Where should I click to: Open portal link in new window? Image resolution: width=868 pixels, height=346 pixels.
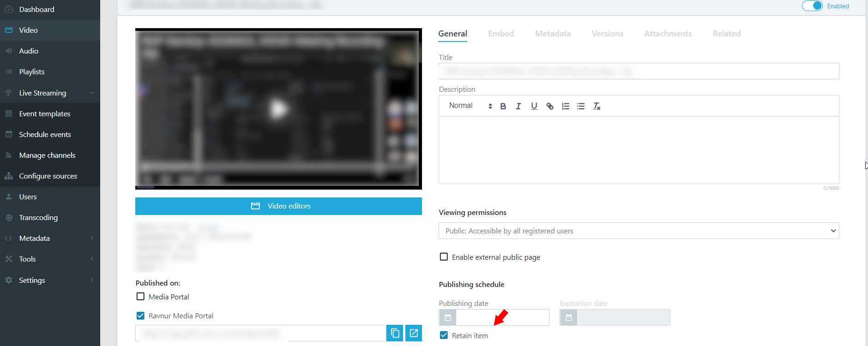pos(414,333)
